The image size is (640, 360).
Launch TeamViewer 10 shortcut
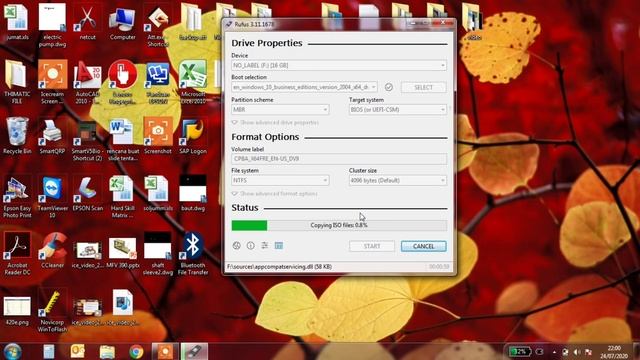(x=52, y=197)
